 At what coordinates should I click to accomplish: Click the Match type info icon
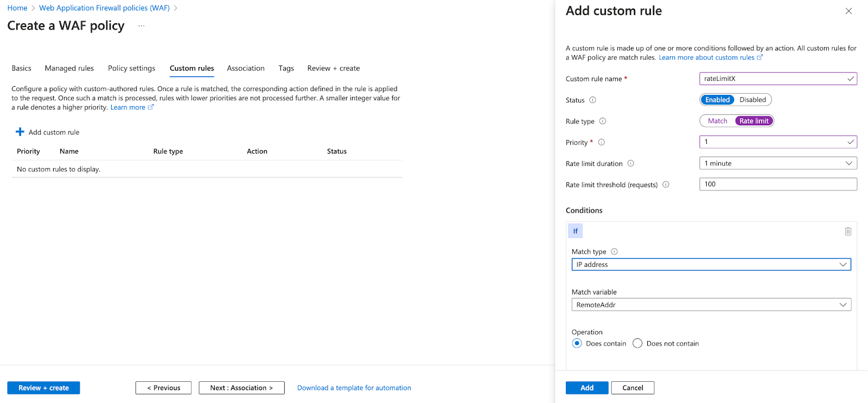[x=614, y=252]
